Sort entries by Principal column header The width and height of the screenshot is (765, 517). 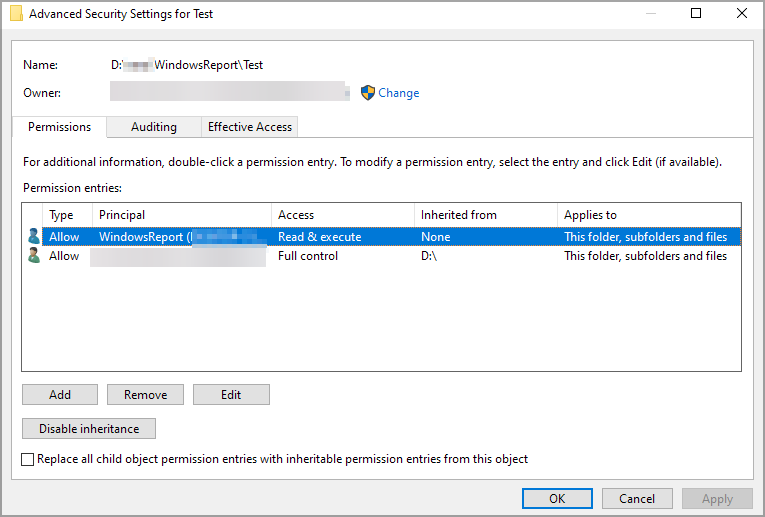(181, 215)
